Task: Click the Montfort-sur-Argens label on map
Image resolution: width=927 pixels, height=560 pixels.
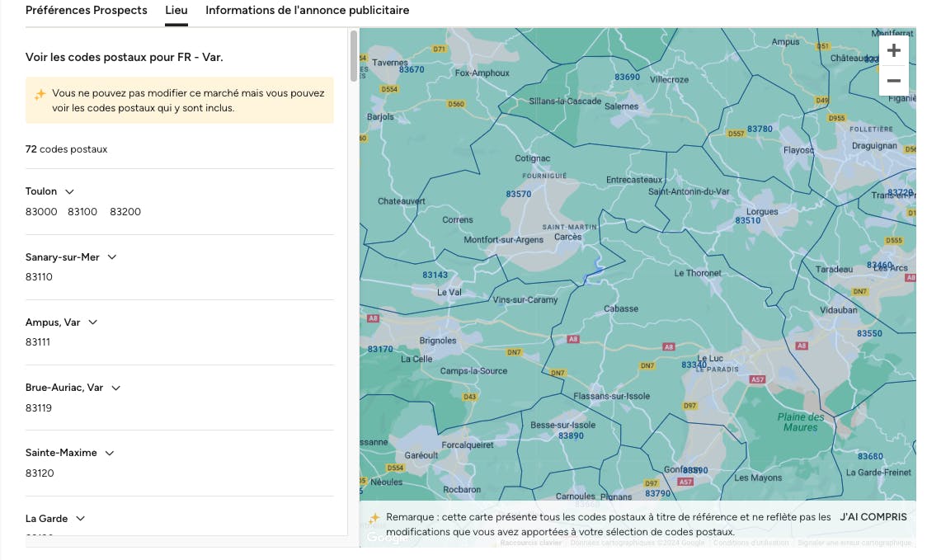Action: click(x=503, y=239)
